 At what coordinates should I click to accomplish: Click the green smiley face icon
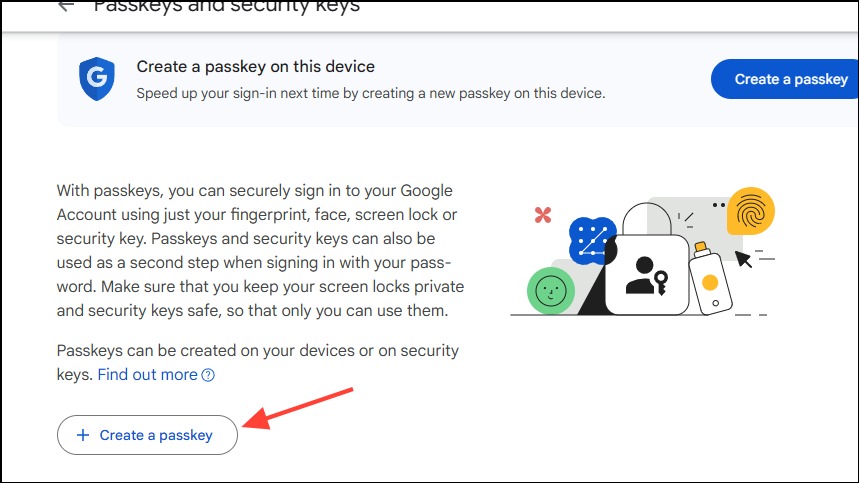coord(551,291)
